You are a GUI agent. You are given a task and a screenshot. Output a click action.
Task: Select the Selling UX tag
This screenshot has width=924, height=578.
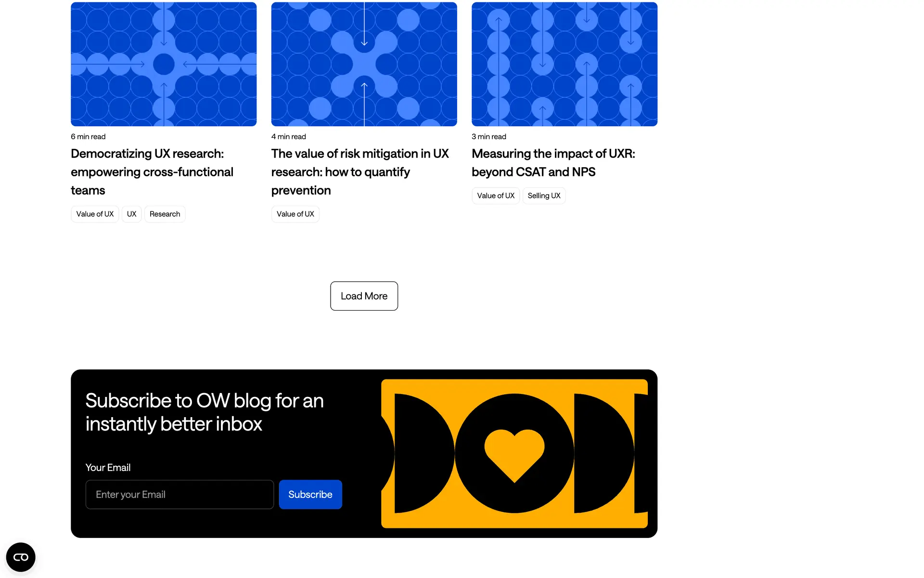544,196
